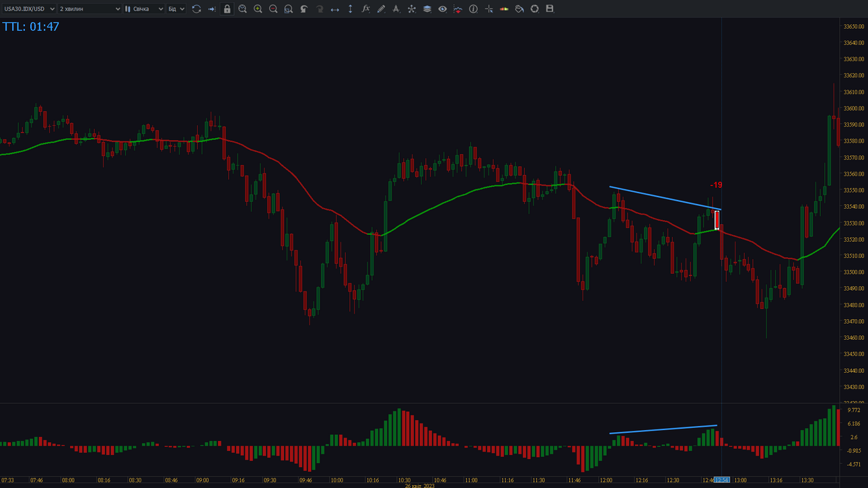Click the circular settings ring icon
Image resolution: width=868 pixels, height=488 pixels.
(x=535, y=9)
